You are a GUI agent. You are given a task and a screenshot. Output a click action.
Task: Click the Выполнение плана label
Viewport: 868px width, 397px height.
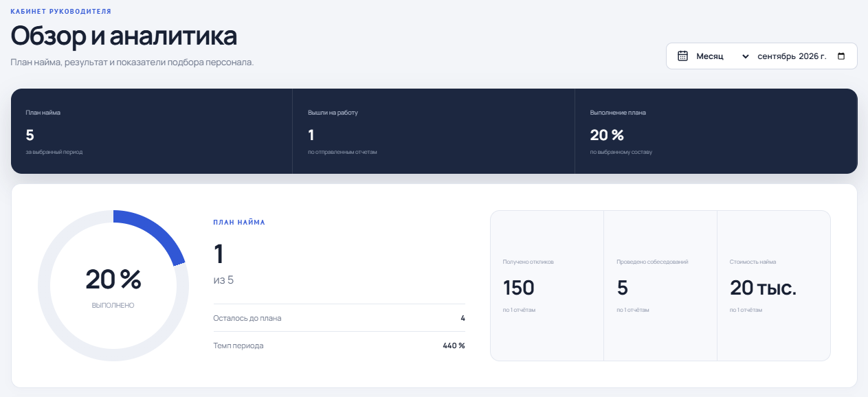618,113
